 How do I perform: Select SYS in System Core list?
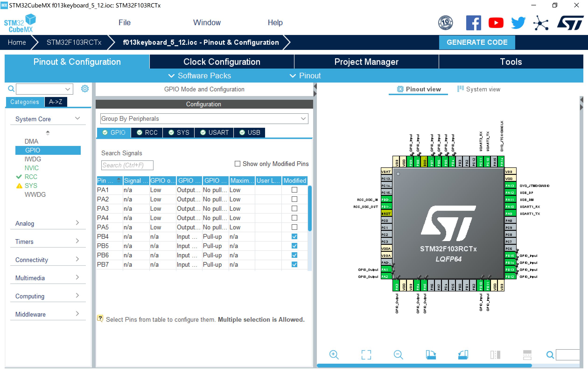click(31, 186)
